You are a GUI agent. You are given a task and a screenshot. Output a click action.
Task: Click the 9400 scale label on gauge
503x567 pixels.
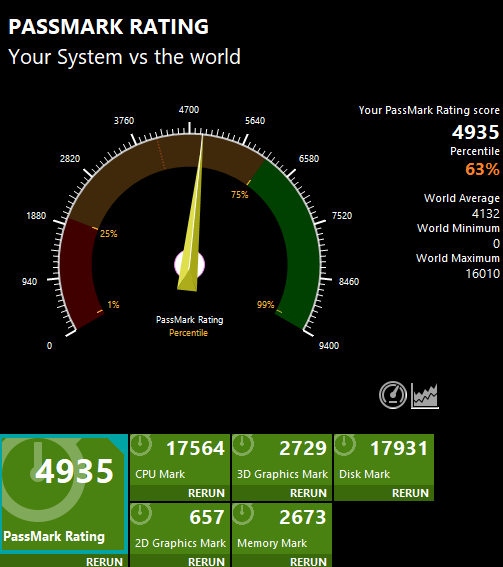329,345
